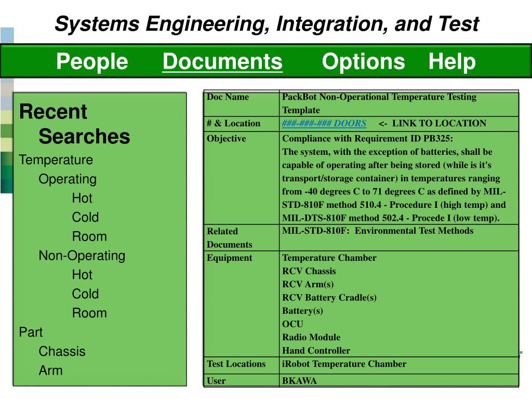Select Arm under Part
Viewport: 532px width, 399px height.
[x=50, y=370]
